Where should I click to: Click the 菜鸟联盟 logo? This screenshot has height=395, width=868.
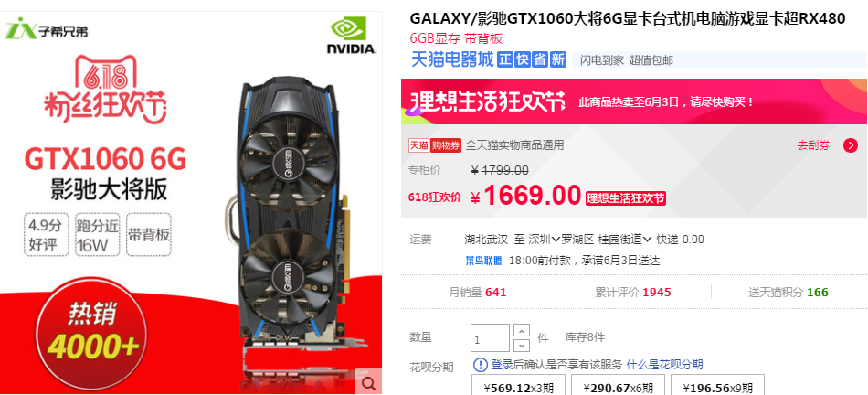pyautogui.click(x=484, y=261)
